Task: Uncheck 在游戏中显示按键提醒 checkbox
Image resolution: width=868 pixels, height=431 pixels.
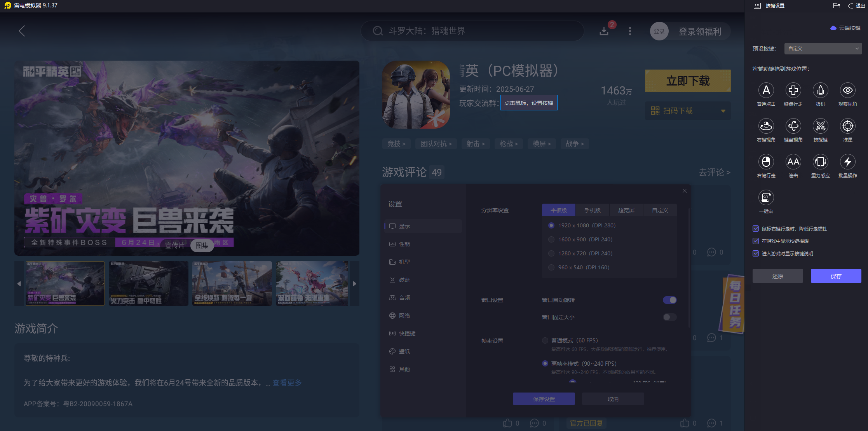Action: (x=756, y=241)
